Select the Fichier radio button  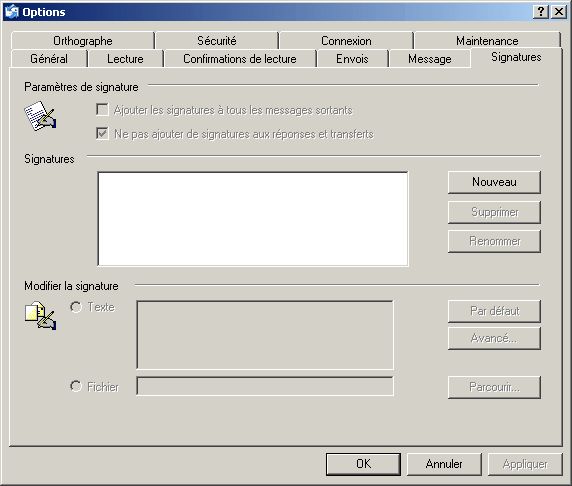pyautogui.click(x=76, y=386)
